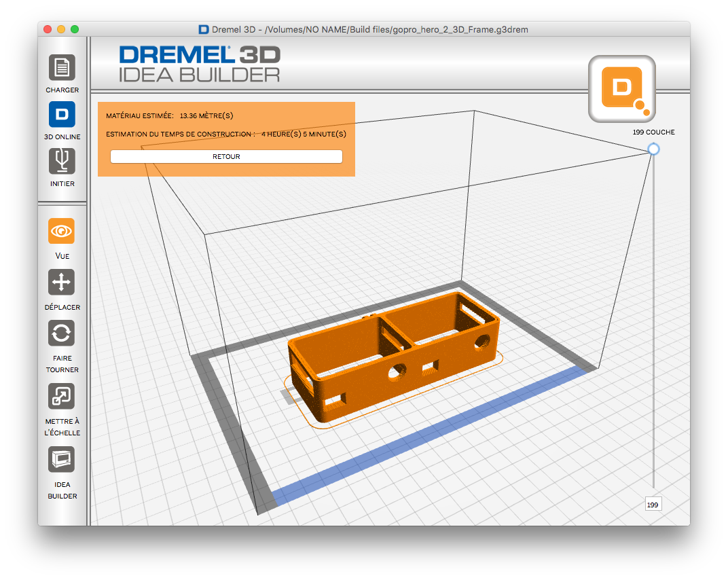728x580 pixels.
Task: Click the orange Dremel D logo button
Action: point(621,89)
